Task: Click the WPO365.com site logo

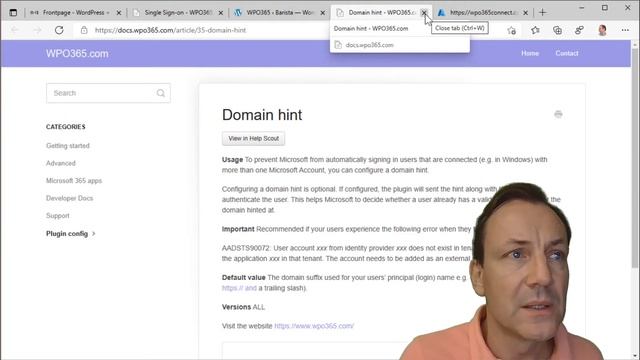Action: pos(77,53)
